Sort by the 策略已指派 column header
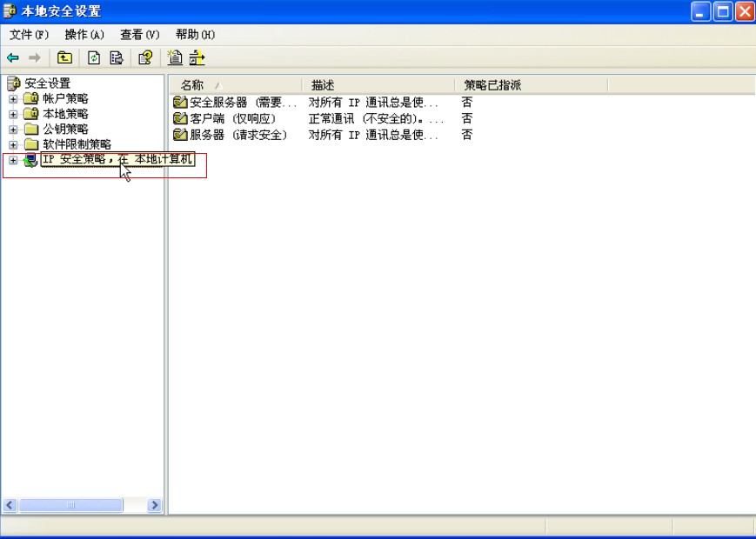The image size is (756, 539). click(532, 86)
